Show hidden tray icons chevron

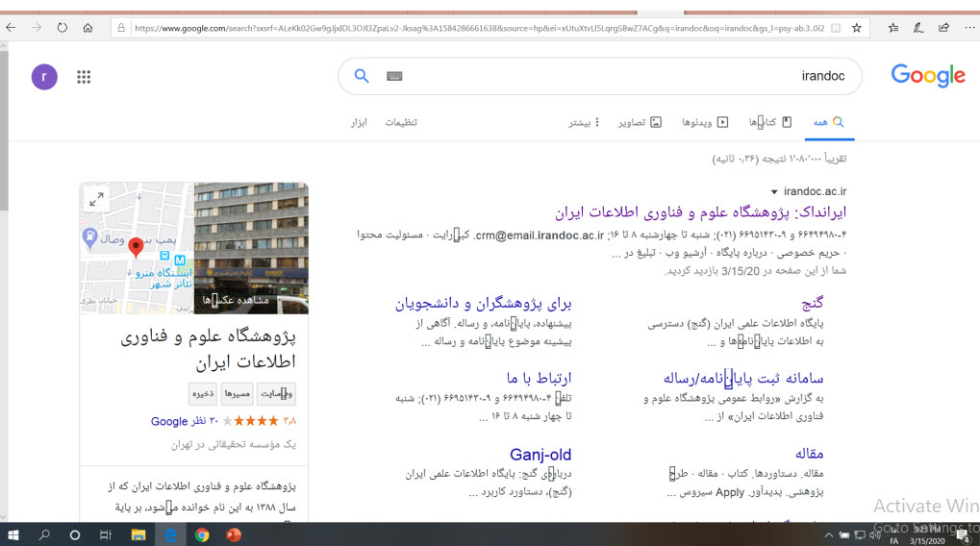(829, 535)
